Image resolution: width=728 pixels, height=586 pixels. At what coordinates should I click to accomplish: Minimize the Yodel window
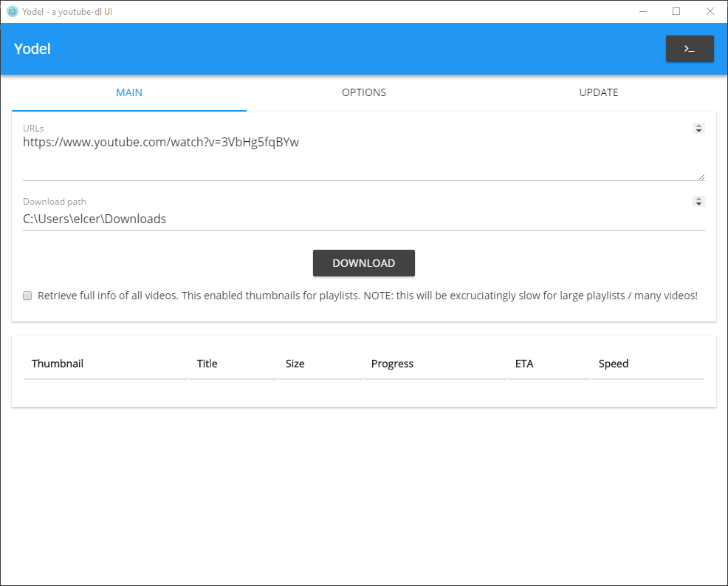[x=643, y=12]
